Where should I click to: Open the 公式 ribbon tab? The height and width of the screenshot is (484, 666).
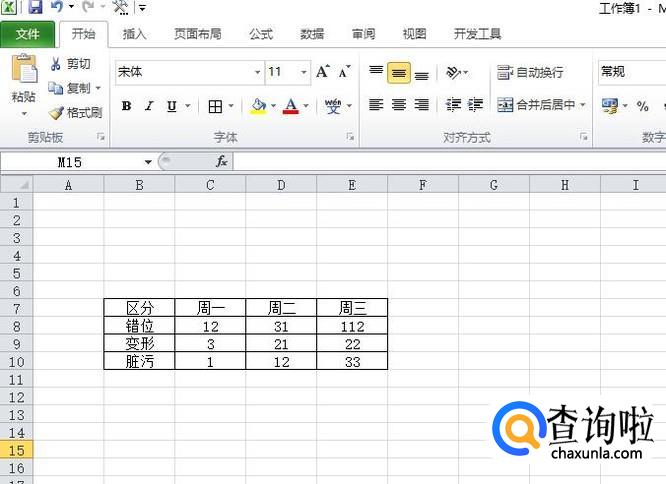click(x=261, y=34)
